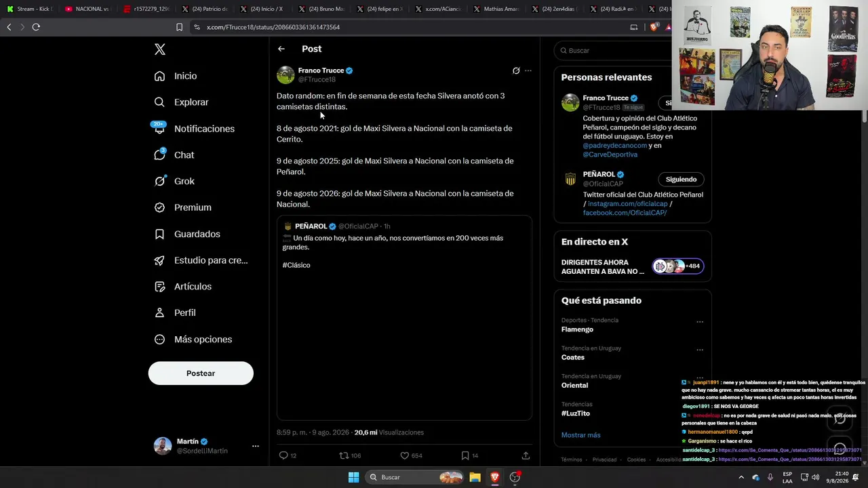Open Franco Trucce post avatar

point(285,75)
